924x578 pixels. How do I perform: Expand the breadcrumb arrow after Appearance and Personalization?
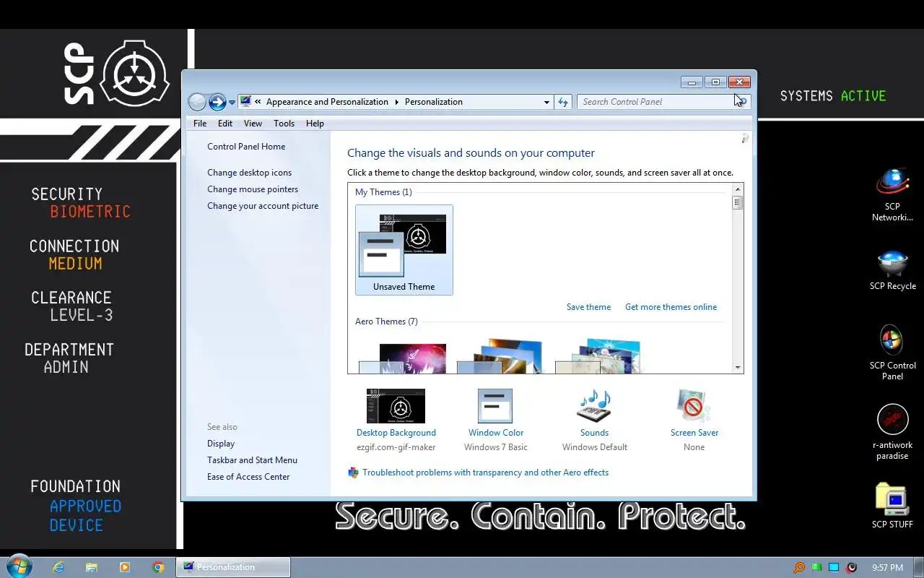coord(396,102)
